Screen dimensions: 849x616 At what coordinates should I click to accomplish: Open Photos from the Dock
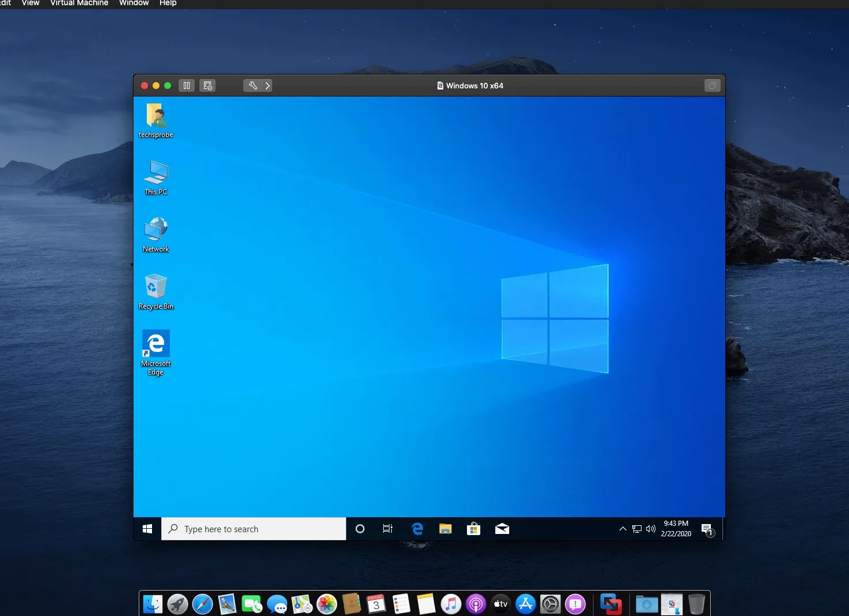pos(327,604)
